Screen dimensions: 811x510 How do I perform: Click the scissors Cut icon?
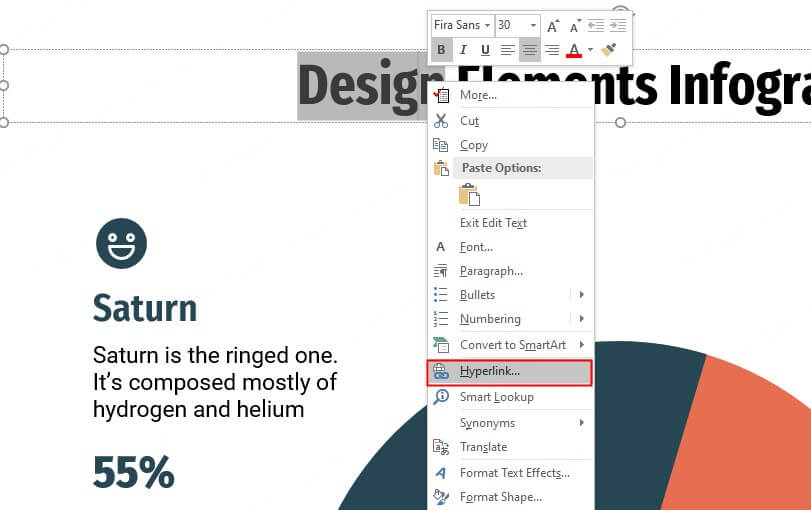point(441,121)
